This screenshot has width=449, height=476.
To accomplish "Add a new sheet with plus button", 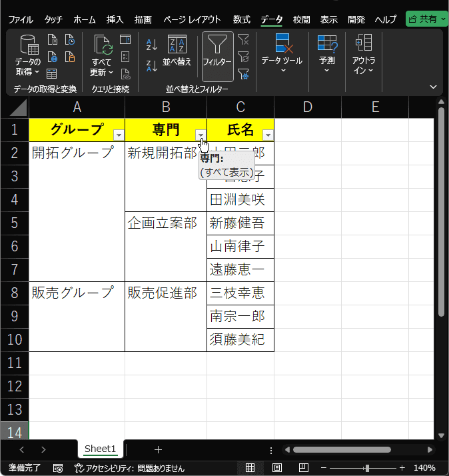I will click(158, 449).
